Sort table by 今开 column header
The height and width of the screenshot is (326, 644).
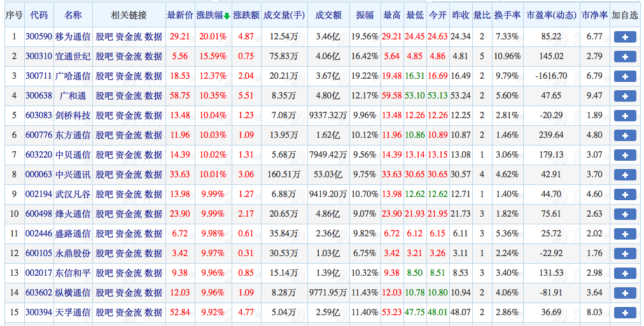(x=438, y=16)
